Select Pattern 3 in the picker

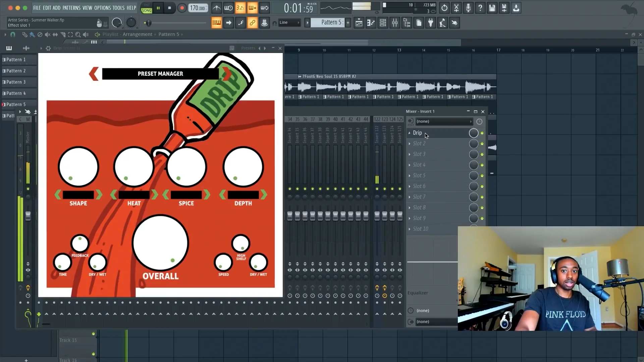16,82
